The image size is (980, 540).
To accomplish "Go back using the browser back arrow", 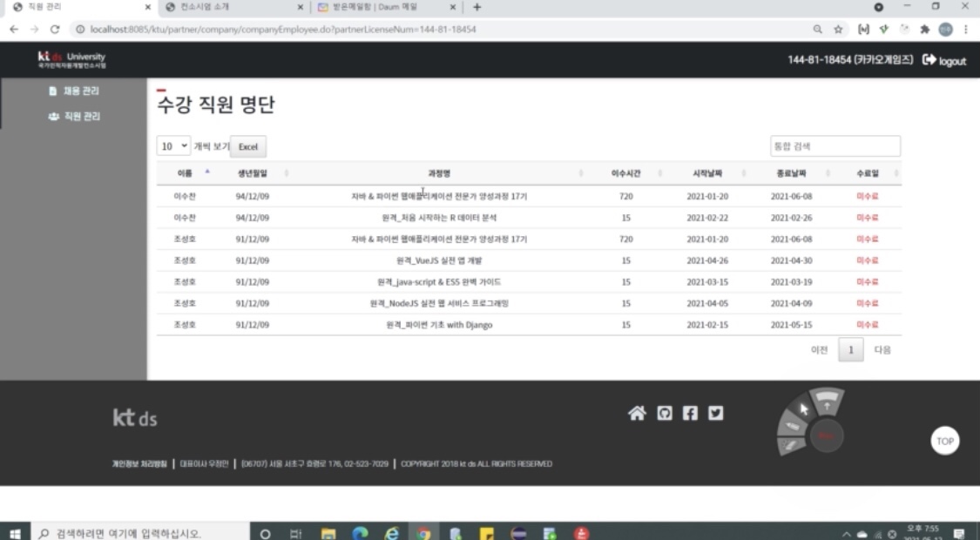I will point(14,30).
